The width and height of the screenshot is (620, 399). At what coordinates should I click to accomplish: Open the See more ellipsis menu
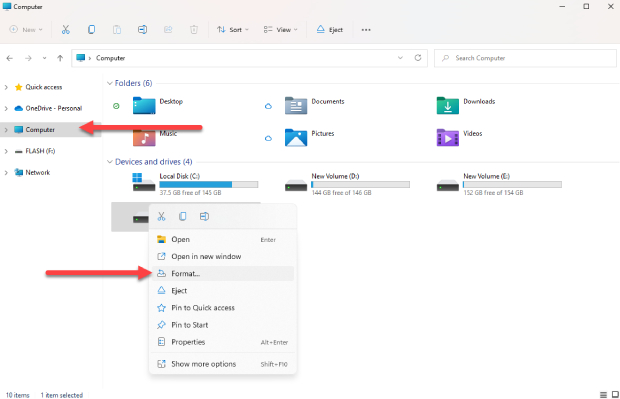click(x=366, y=30)
